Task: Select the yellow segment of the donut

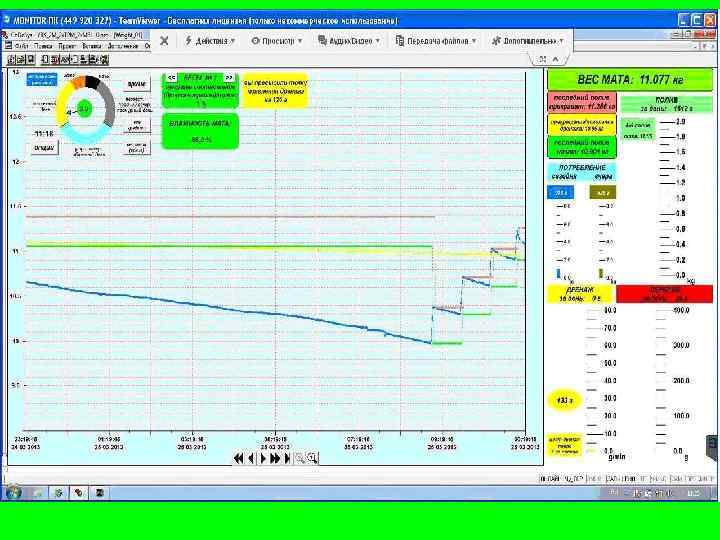Action: tap(63, 103)
